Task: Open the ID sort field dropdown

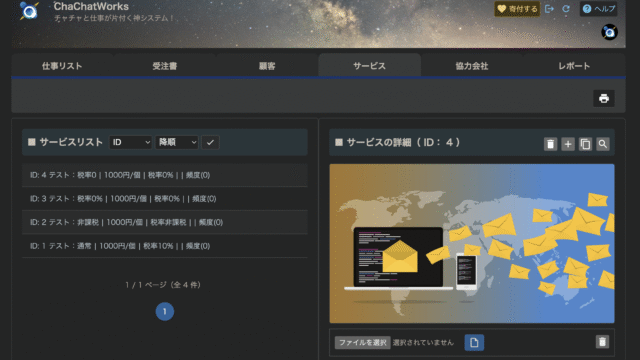Action: point(131,142)
